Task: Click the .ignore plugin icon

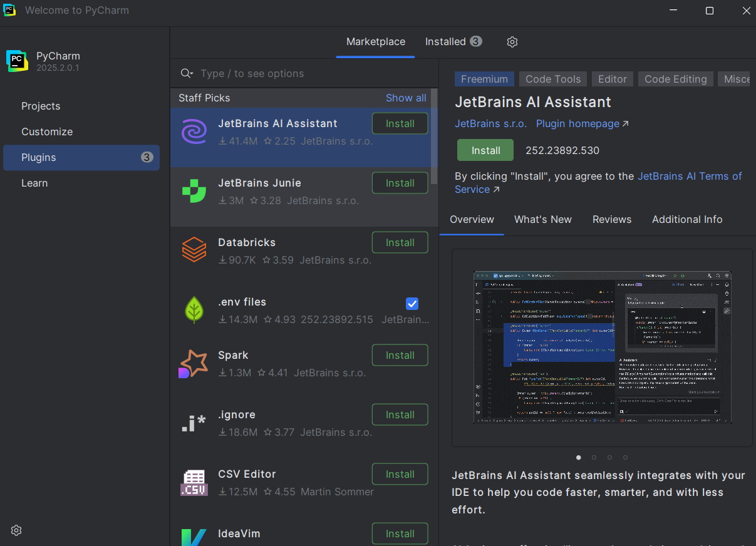Action: click(194, 424)
